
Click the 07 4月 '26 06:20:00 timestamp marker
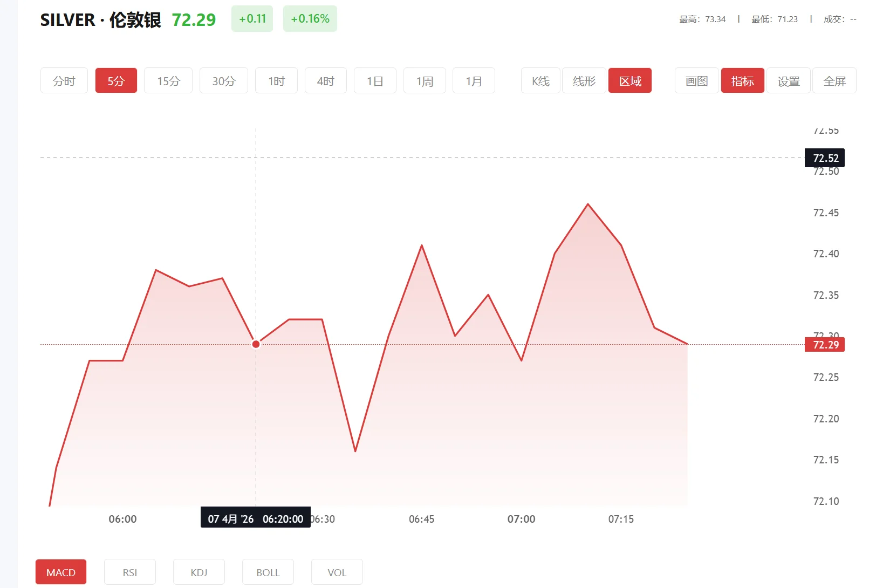(x=255, y=518)
